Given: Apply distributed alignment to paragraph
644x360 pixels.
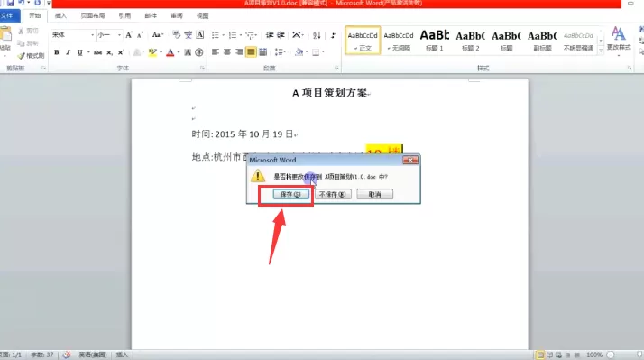Looking at the screenshot, I should coord(263,52).
